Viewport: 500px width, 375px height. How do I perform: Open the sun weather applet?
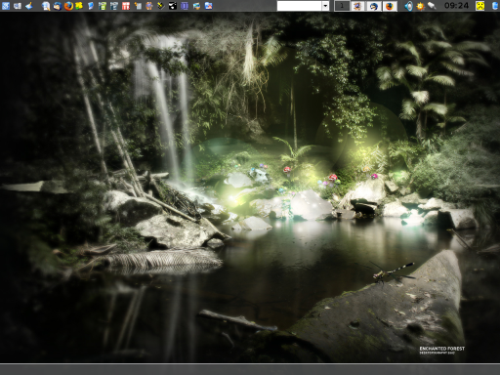[x=420, y=6]
